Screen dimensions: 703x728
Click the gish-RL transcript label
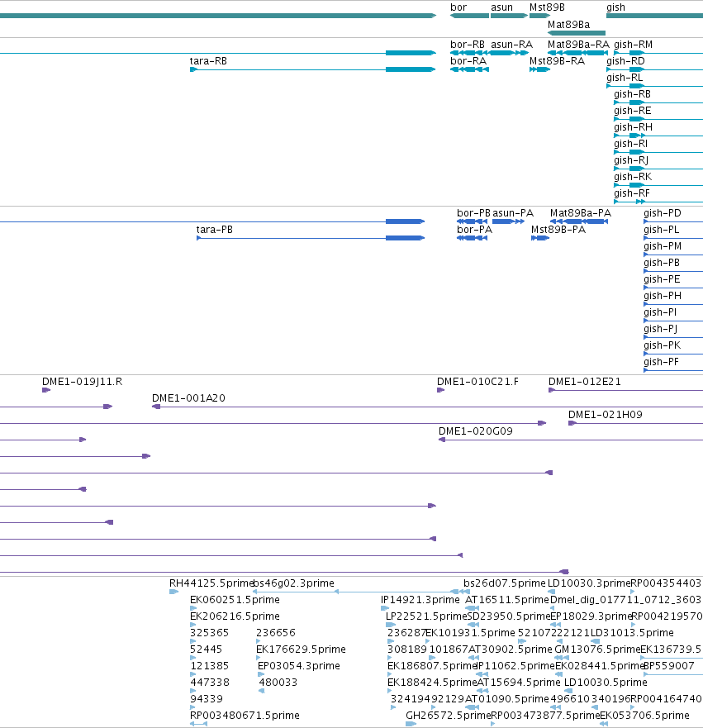click(x=625, y=78)
